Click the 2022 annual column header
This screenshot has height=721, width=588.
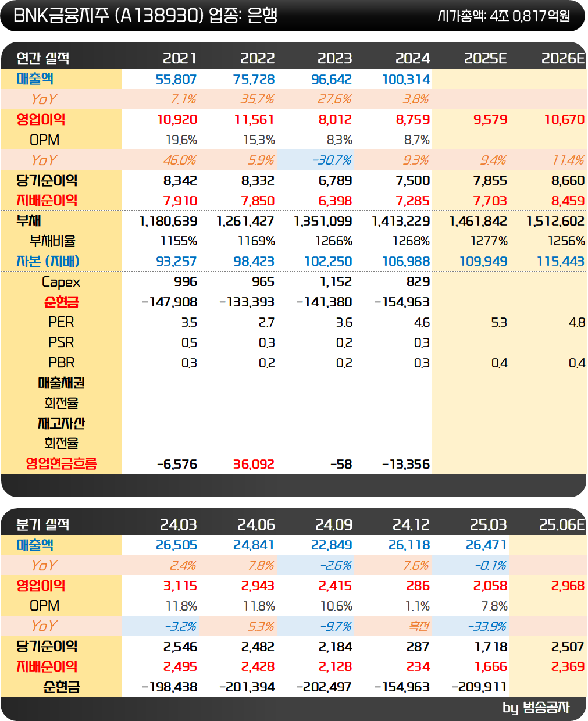tap(257, 58)
